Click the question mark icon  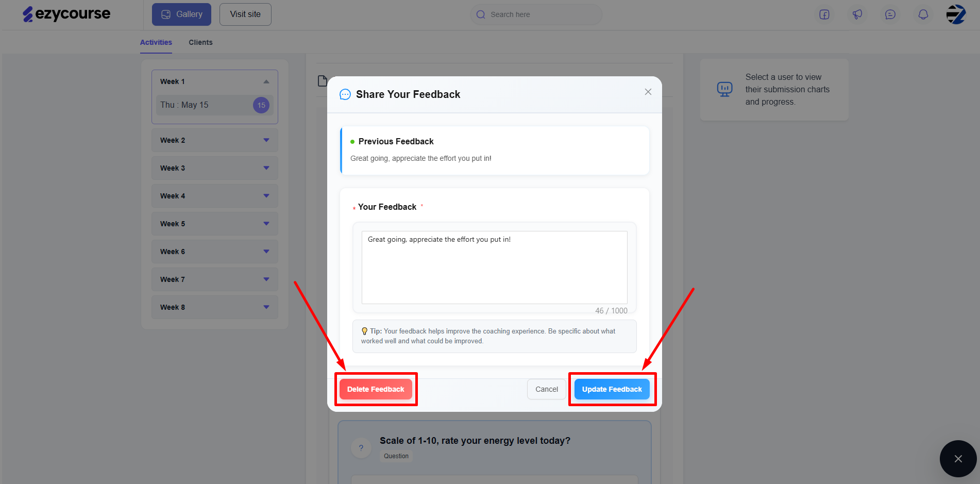coord(361,448)
